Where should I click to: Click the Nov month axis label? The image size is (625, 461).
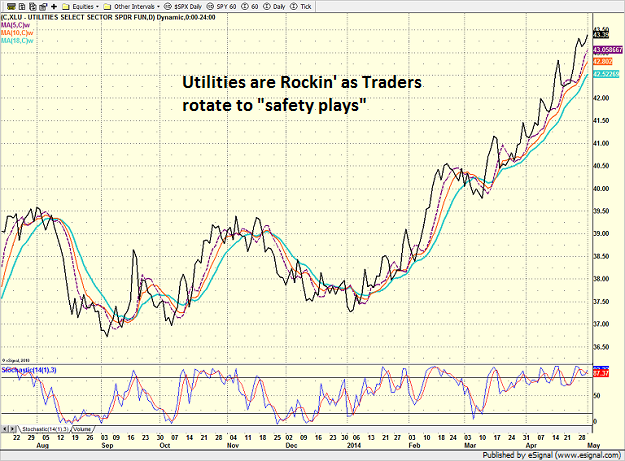[233, 445]
